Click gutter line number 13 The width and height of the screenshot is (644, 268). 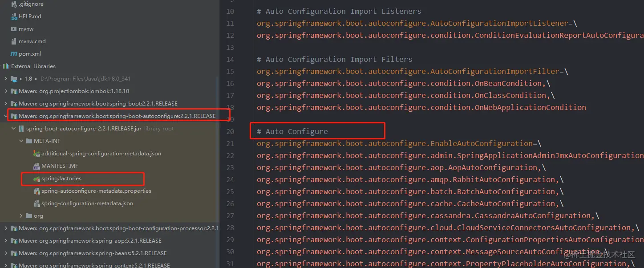coord(230,48)
